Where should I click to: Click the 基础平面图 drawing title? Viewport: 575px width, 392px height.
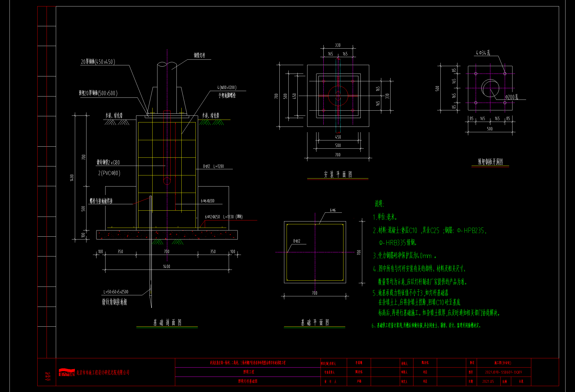[x=315, y=323]
